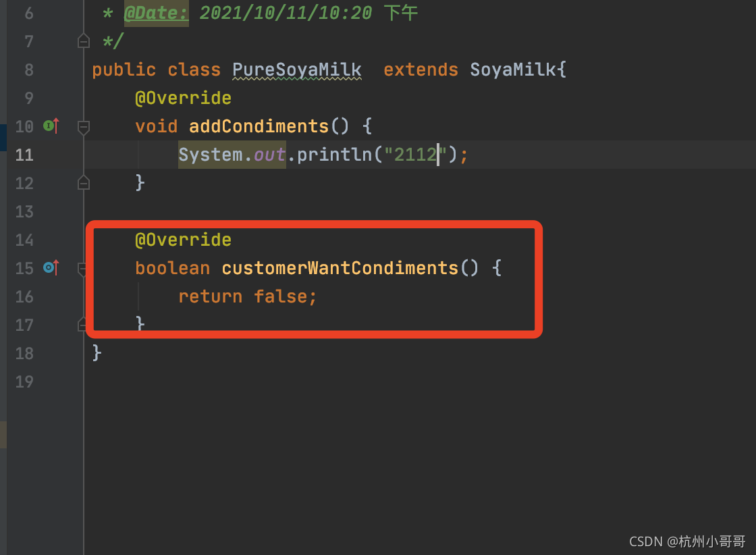The image size is (756, 555).
Task: Click the public keyword on line 8
Action: click(x=124, y=70)
